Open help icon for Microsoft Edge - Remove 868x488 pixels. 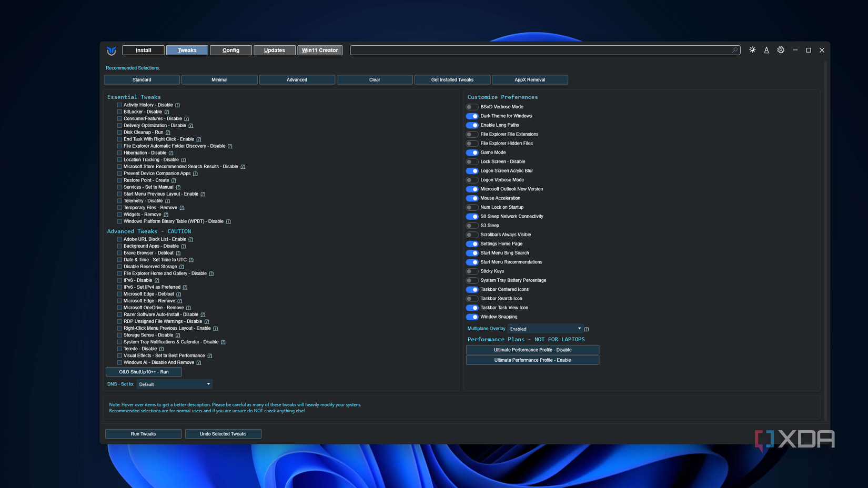pyautogui.click(x=179, y=301)
